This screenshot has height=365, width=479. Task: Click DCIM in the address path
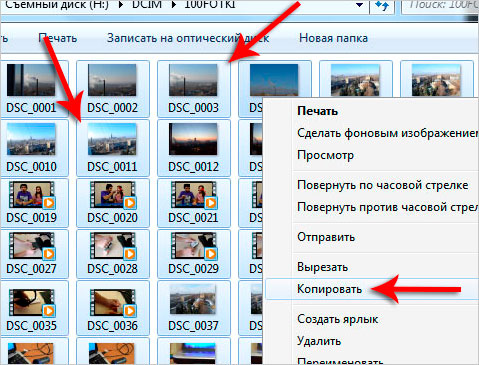tap(147, 5)
